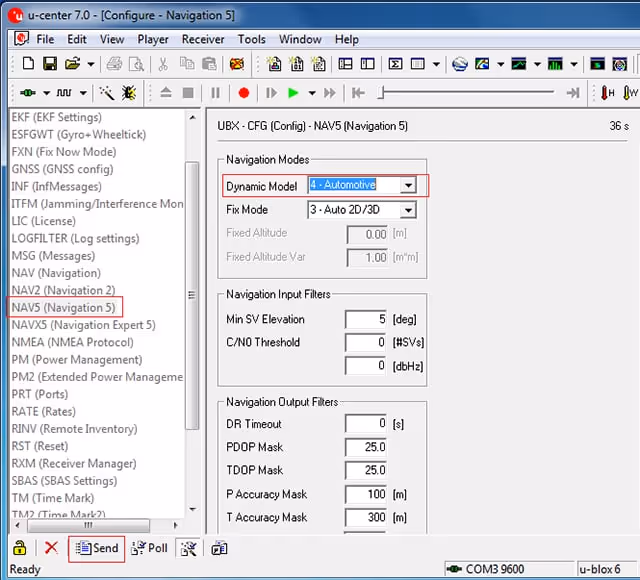
Task: Click the orange icon right of Paste
Action: (237, 64)
